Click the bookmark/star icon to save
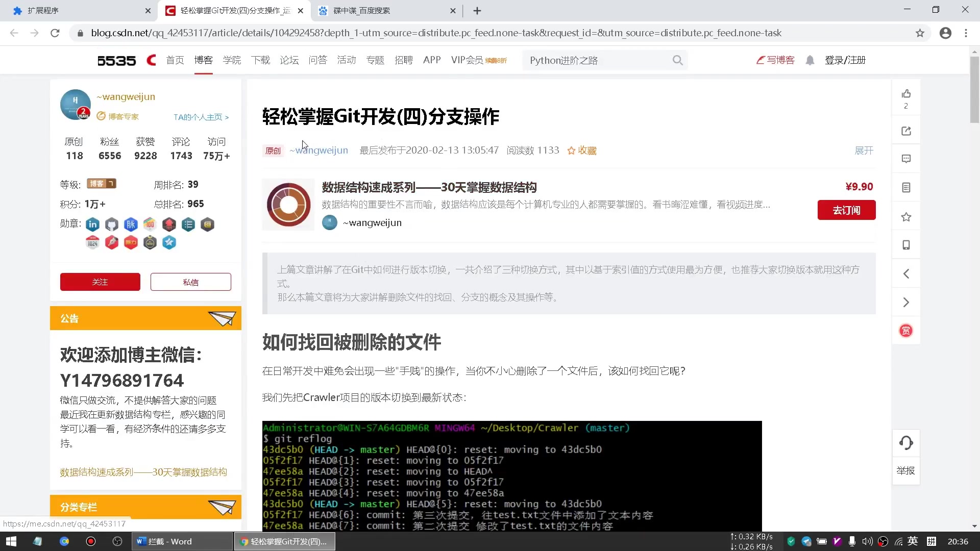Image resolution: width=980 pixels, height=551 pixels. [906, 216]
